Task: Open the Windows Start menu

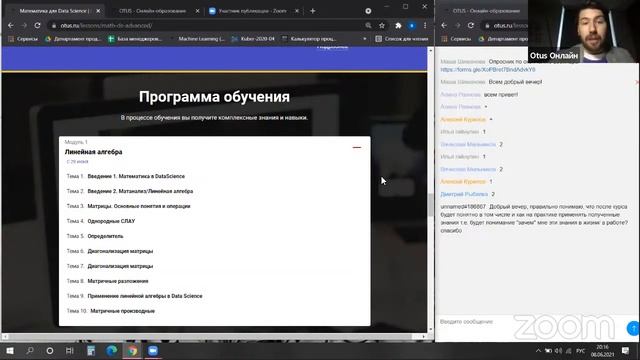Action: pos(10,351)
